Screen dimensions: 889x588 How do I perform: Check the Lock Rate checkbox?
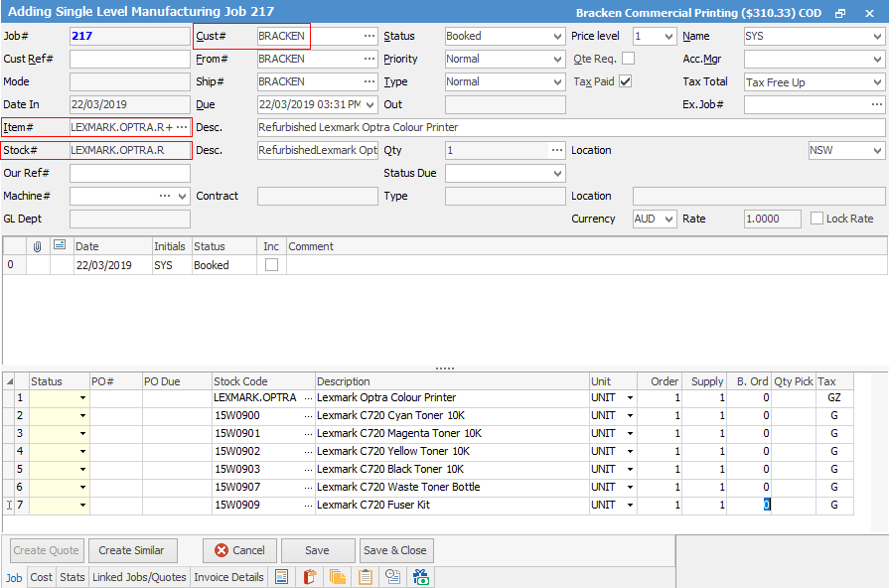(x=817, y=219)
